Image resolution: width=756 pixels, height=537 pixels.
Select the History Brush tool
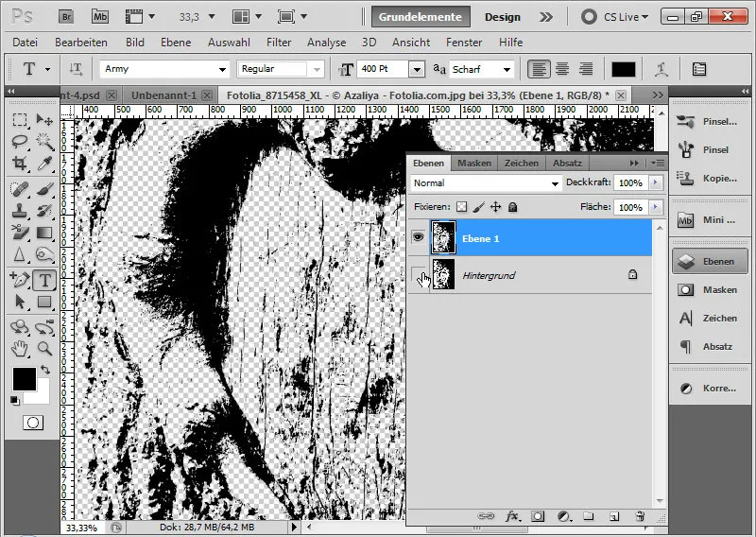click(x=44, y=211)
